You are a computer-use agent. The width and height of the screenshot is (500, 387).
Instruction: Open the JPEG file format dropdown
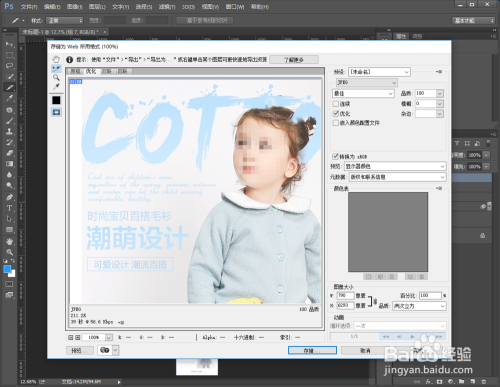coord(366,82)
